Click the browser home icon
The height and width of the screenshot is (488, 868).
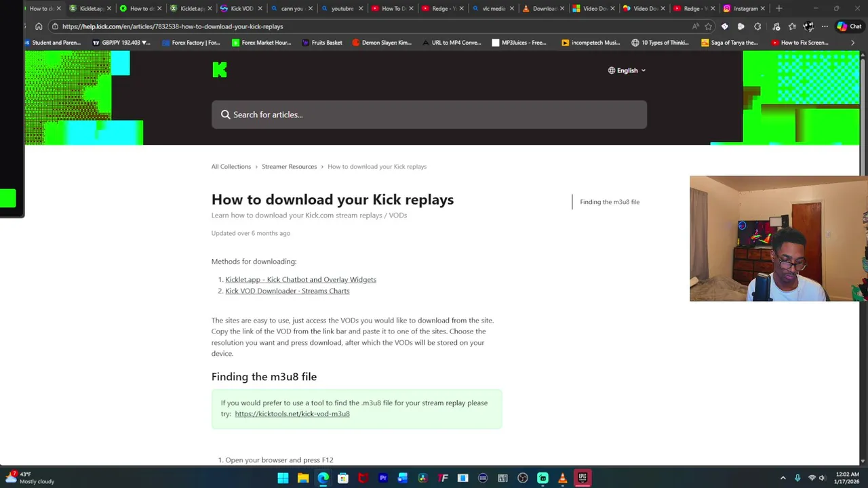(x=39, y=26)
